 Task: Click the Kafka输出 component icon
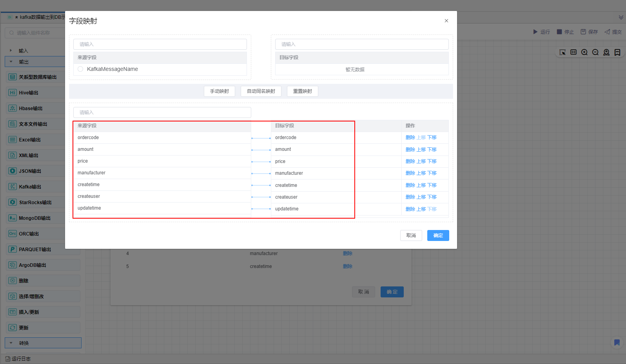click(13, 187)
